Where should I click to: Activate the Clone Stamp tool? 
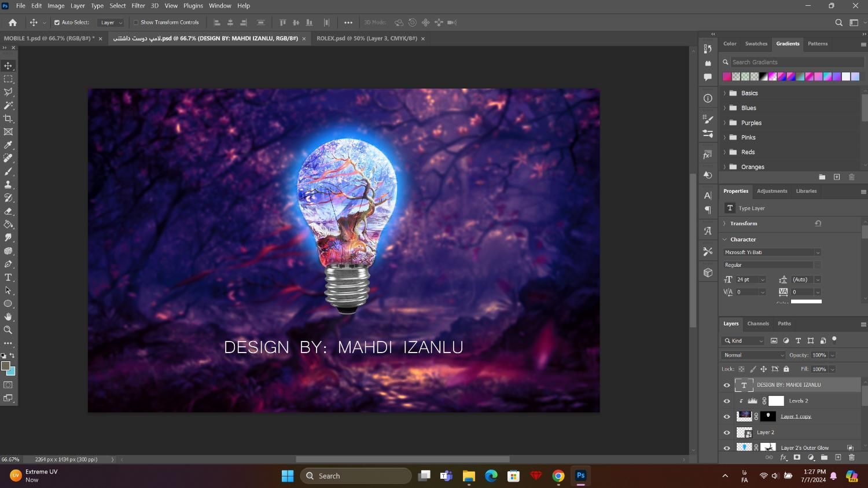8,185
